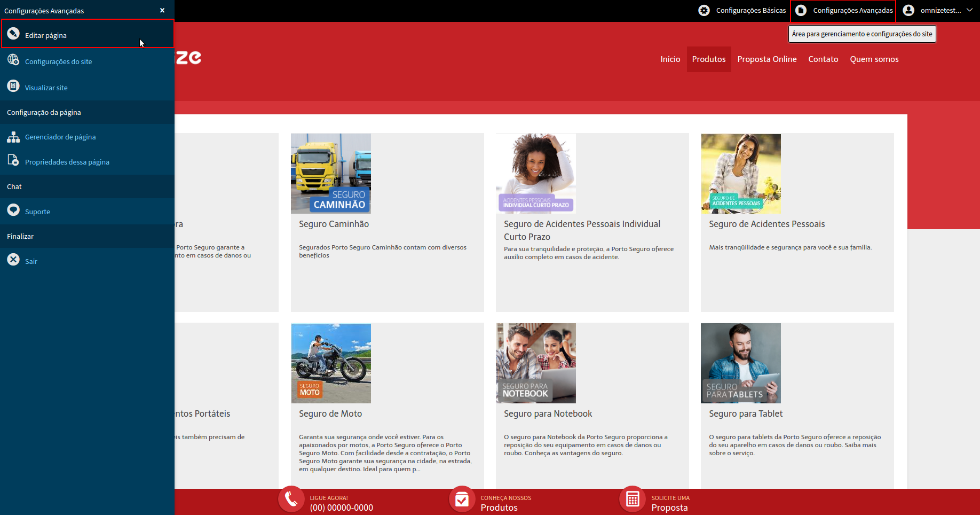Click the Configurações Básicas gear icon
Viewport: 980px width, 515px height.
704,10
